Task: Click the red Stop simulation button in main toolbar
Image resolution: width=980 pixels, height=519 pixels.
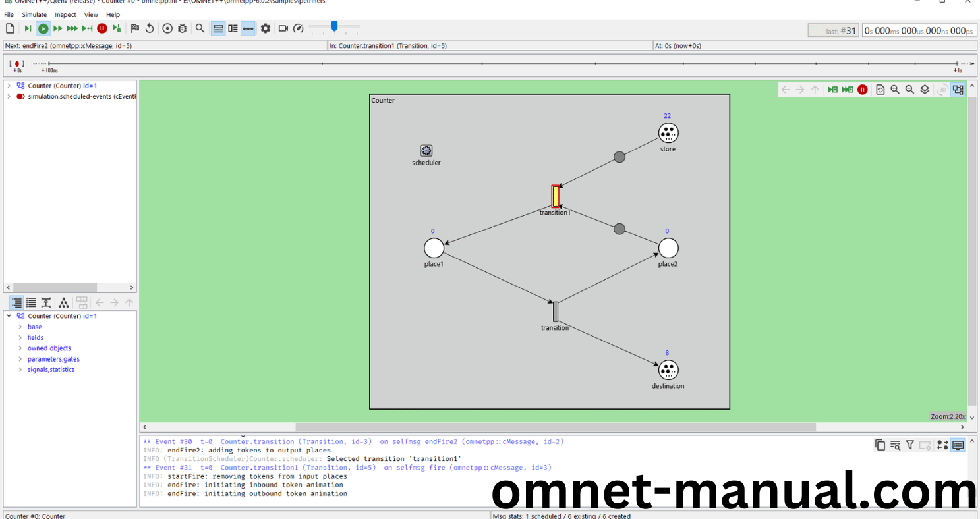Action: click(102, 28)
